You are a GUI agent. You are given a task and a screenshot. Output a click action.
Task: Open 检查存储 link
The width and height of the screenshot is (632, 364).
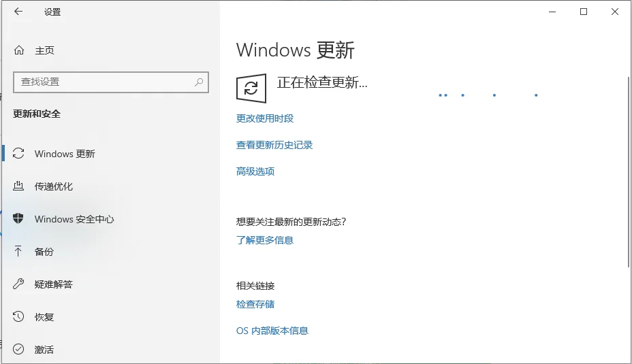coord(255,304)
